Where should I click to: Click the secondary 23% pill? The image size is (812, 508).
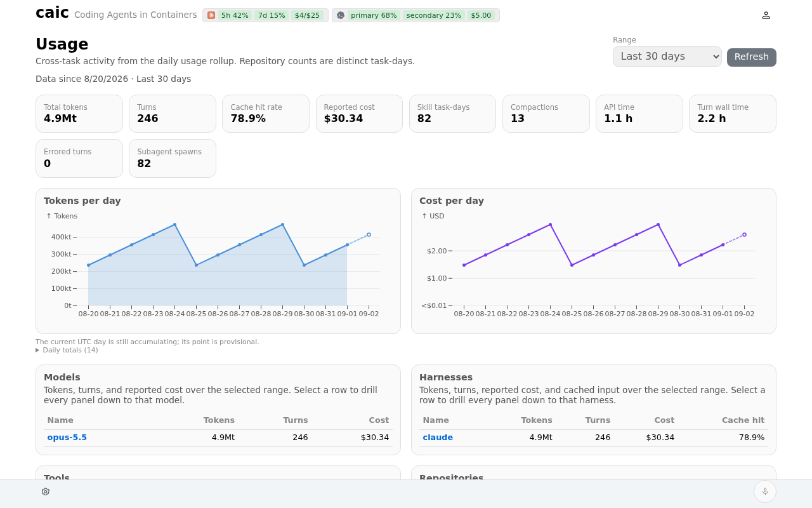click(434, 15)
